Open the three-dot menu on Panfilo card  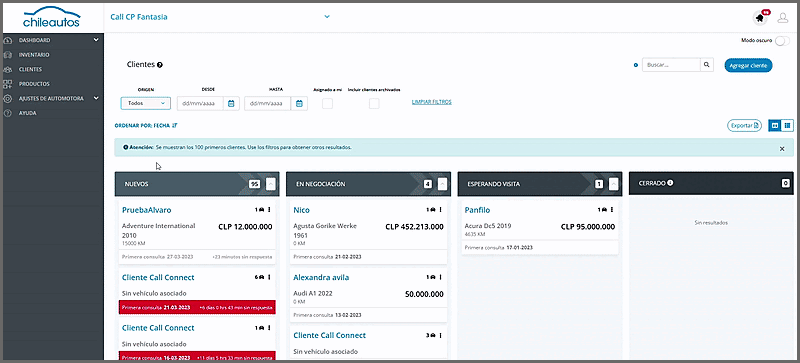(x=612, y=210)
